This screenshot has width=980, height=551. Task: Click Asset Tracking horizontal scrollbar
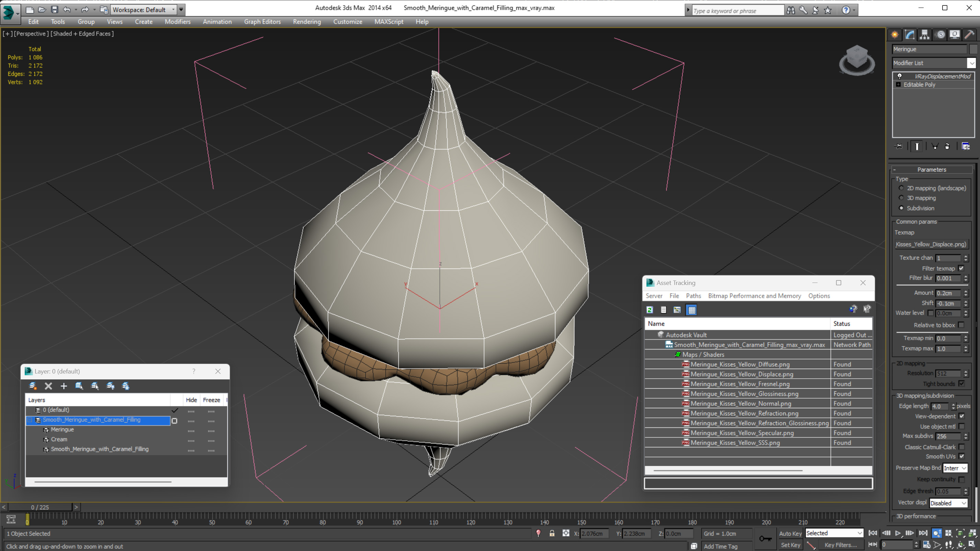728,470
